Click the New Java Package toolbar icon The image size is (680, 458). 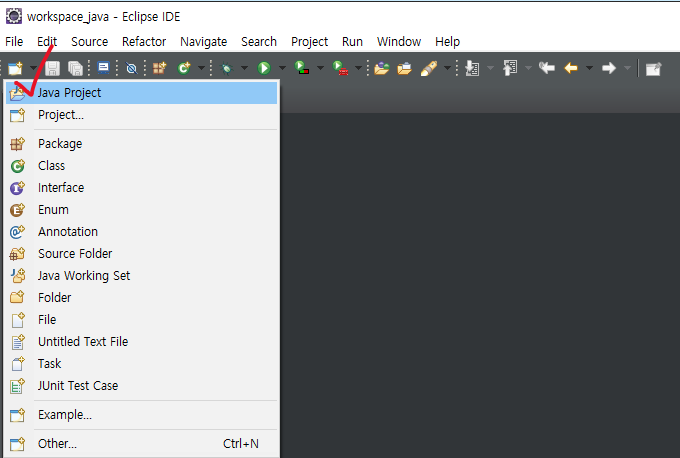click(159, 68)
